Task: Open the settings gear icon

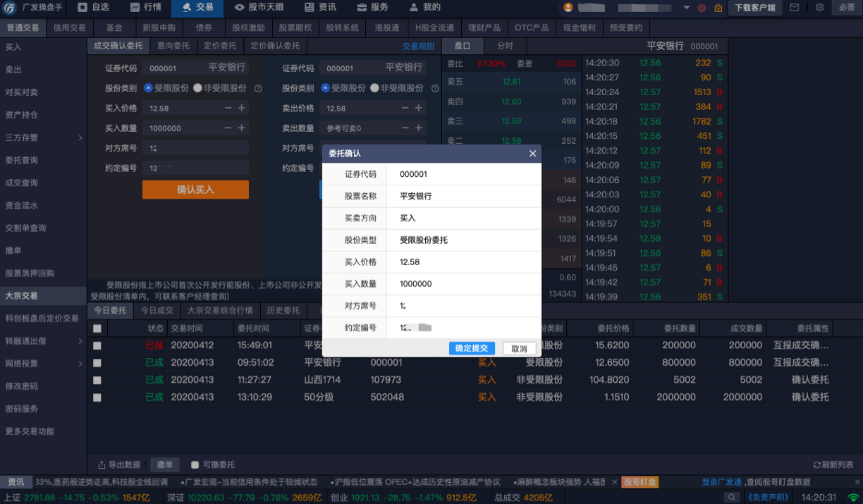Action: 819,8
